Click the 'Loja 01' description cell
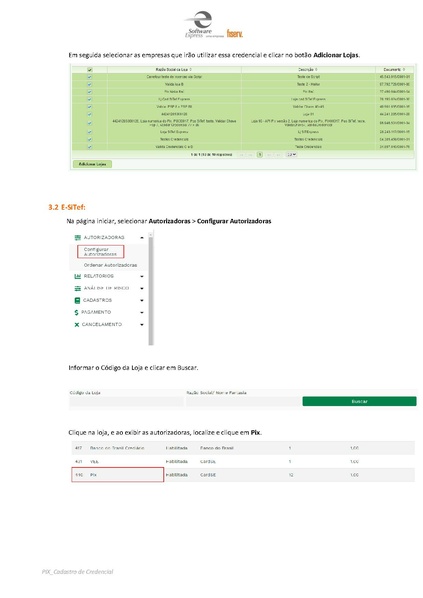This screenshot has width=423, height=598. pyautogui.click(x=308, y=114)
